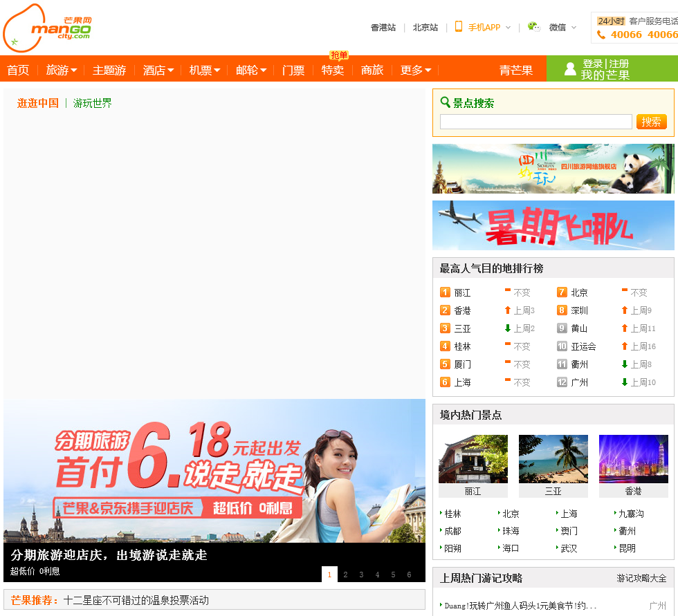Open 特卖 in the nav bar
This screenshot has height=616, width=678.
333,70
